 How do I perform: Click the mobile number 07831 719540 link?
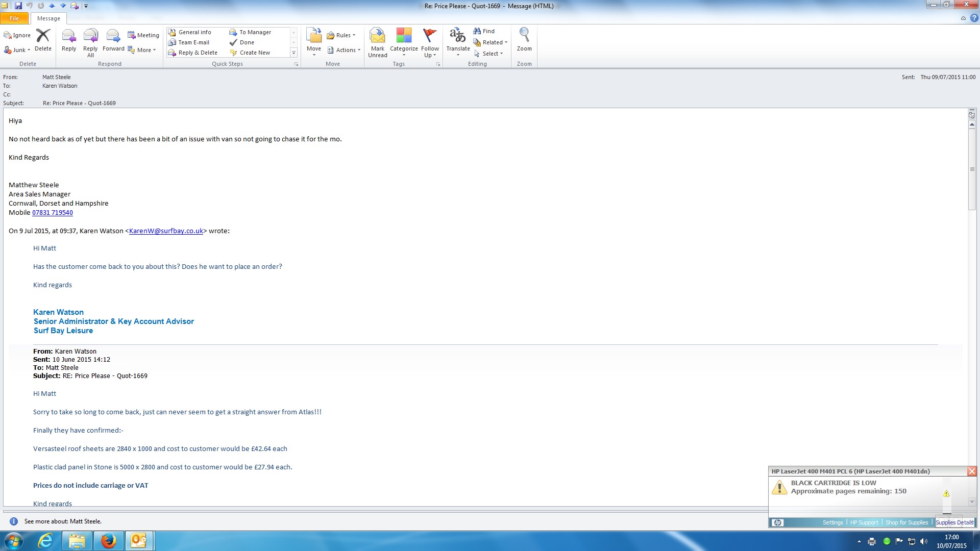pos(52,213)
